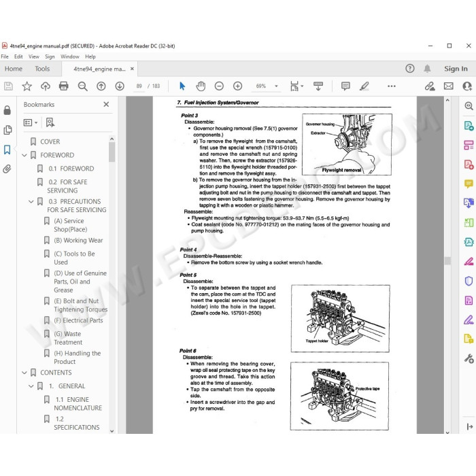Zoom out with minus button
Screen dimensions: 476x476
[219, 86]
